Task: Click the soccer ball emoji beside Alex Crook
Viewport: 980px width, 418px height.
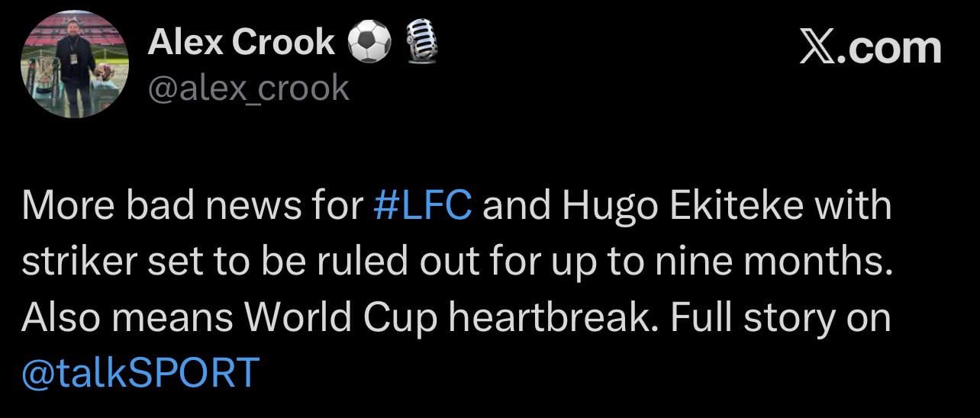Action: click(x=368, y=42)
